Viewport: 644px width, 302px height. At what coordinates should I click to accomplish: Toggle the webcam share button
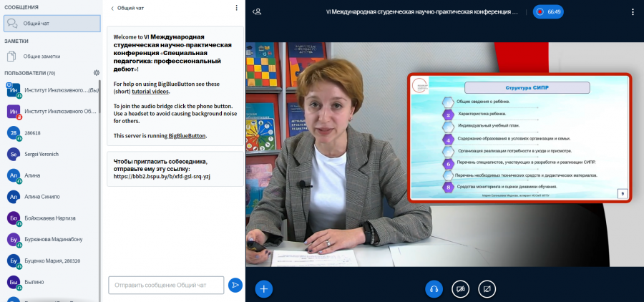point(460,289)
